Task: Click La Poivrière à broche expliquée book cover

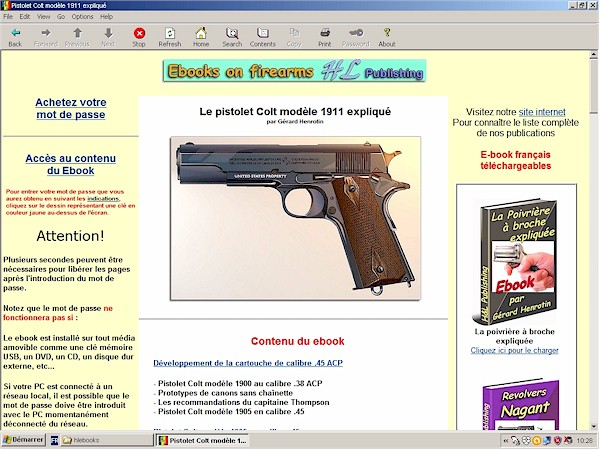Action: pyautogui.click(x=515, y=261)
